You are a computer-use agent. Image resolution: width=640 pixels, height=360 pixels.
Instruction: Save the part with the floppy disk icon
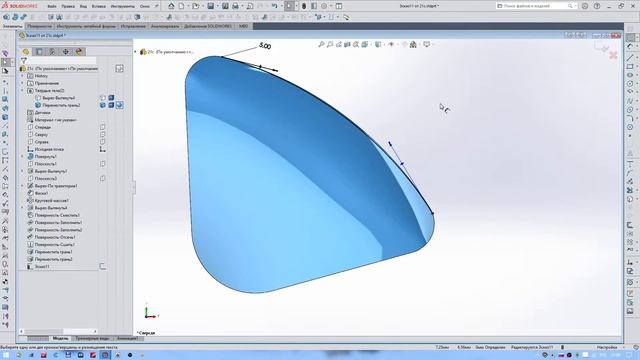(x=211, y=6)
